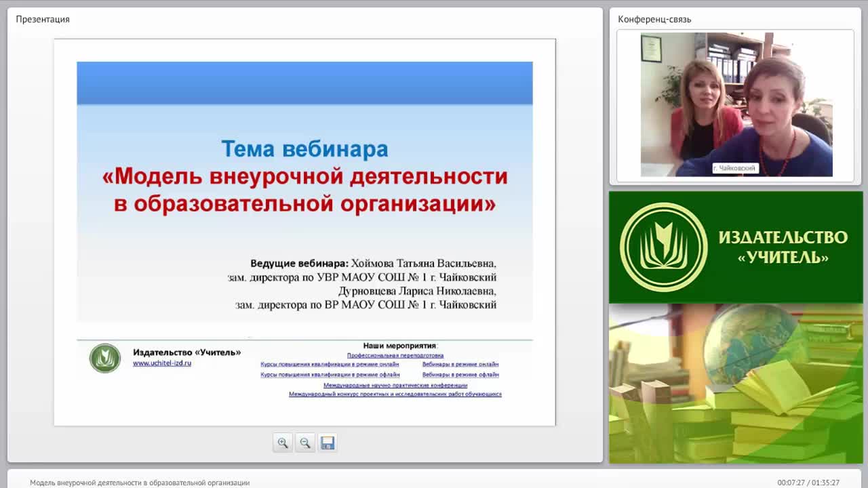Zoom out of the presentation slide
The height and width of the screenshot is (488, 868).
coord(305,443)
